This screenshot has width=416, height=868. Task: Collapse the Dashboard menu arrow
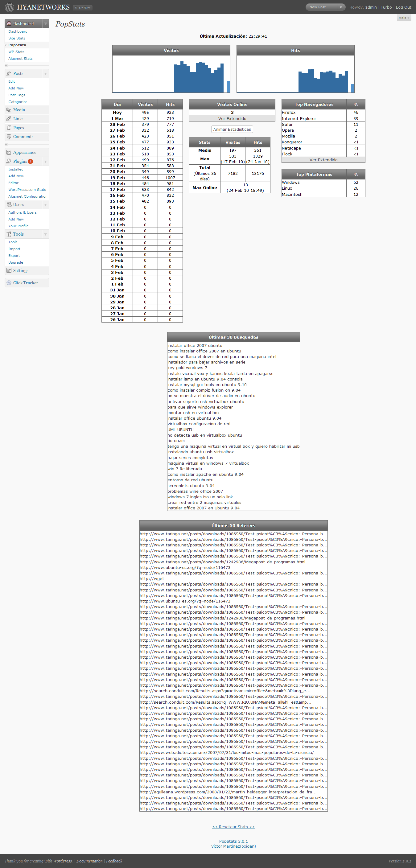46,23
